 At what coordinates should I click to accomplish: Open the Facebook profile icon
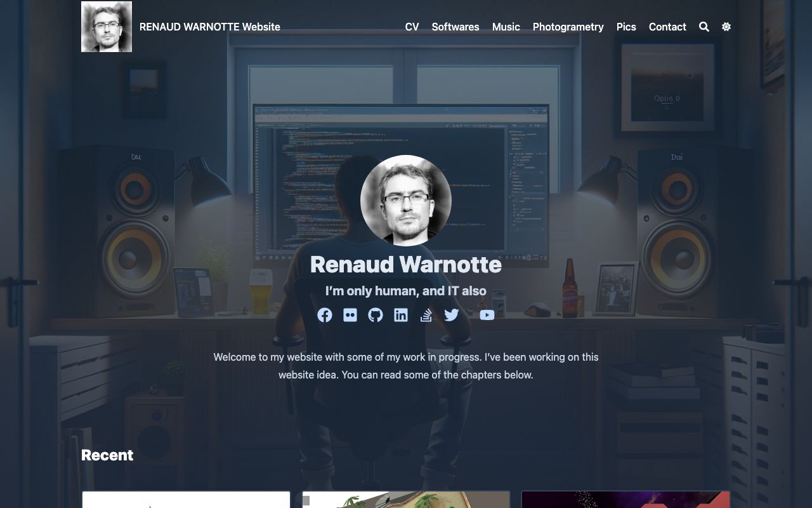(x=325, y=315)
